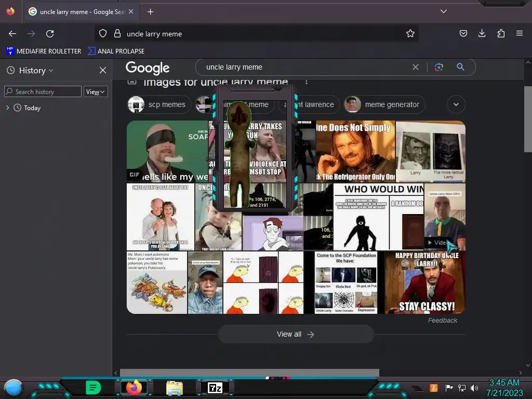
Task: Open the man with Video badge thumbnail
Action: coord(445,217)
